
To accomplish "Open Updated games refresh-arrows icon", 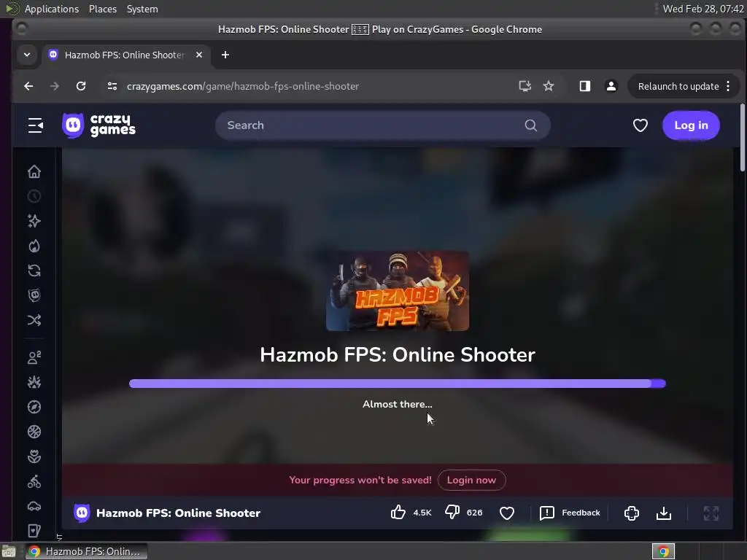I will pyautogui.click(x=34, y=271).
